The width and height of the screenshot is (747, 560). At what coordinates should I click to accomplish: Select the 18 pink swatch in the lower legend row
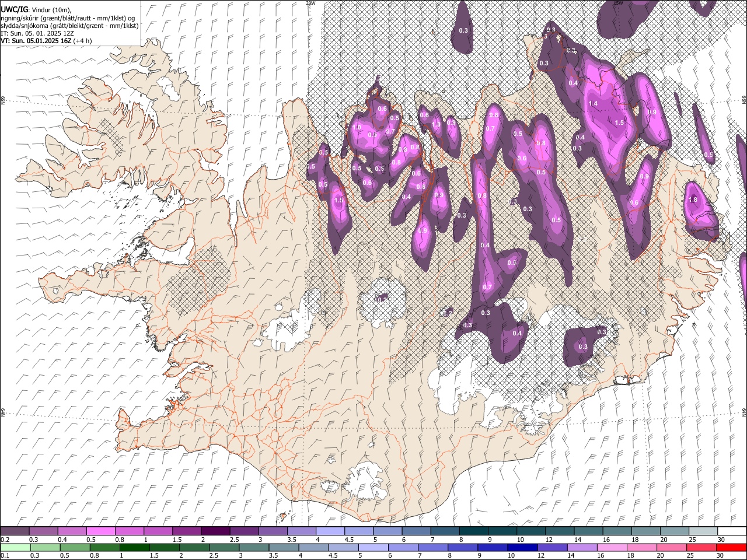tap(642, 547)
